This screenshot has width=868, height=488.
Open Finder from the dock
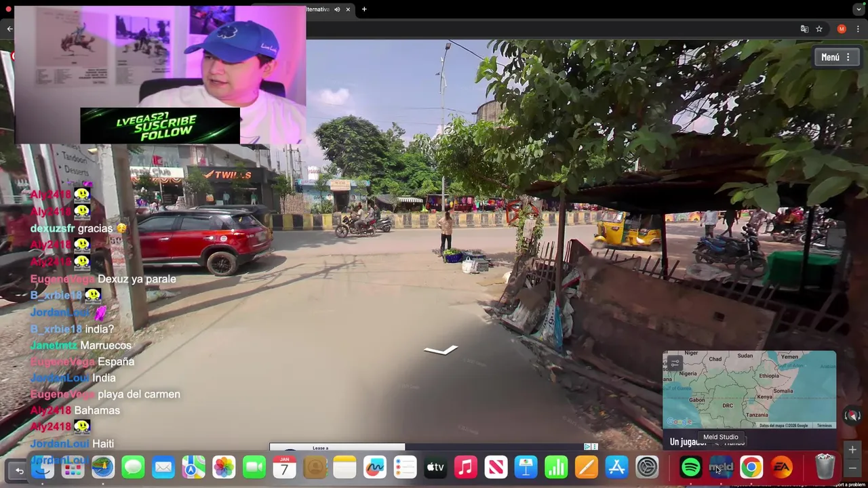pyautogui.click(x=43, y=468)
